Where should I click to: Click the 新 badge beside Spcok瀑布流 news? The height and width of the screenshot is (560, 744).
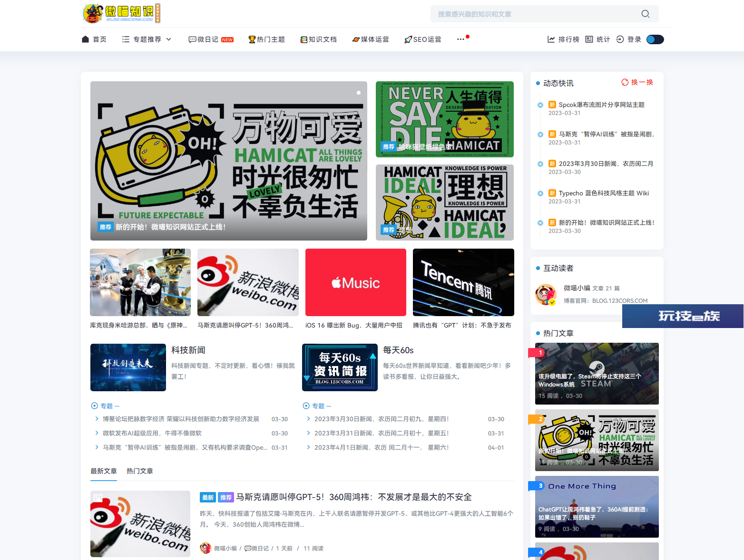pyautogui.click(x=552, y=105)
